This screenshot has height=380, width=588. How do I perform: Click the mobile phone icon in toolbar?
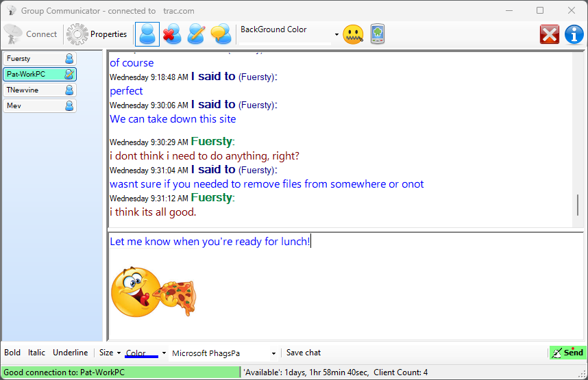pyautogui.click(x=378, y=34)
